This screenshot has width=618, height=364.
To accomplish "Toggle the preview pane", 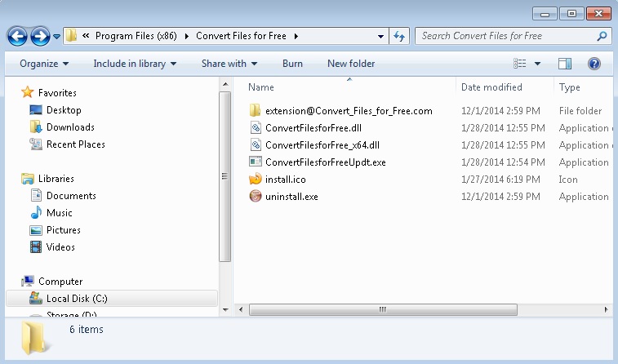I will pyautogui.click(x=565, y=64).
